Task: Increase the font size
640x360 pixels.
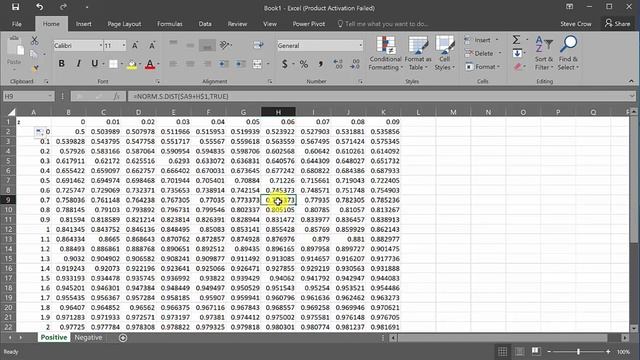Action: (135, 45)
